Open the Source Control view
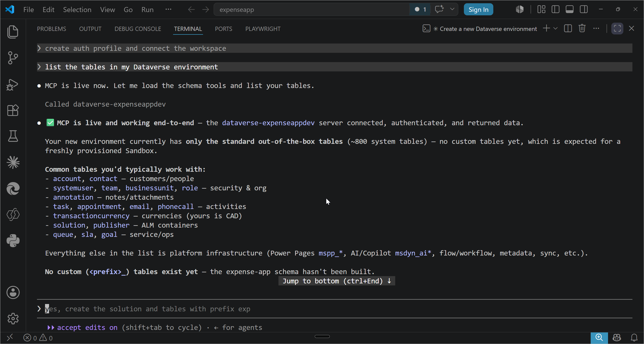This screenshot has height=344, width=644. (13, 58)
